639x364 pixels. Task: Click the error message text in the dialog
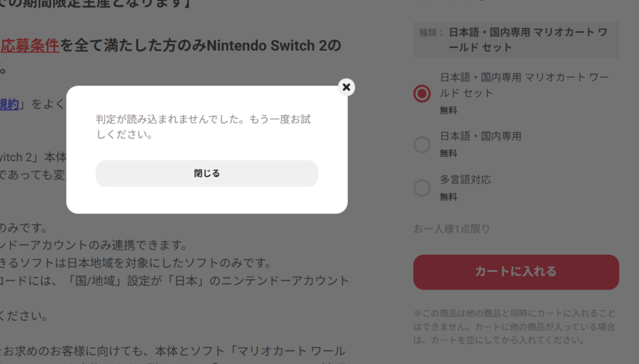coord(203,127)
